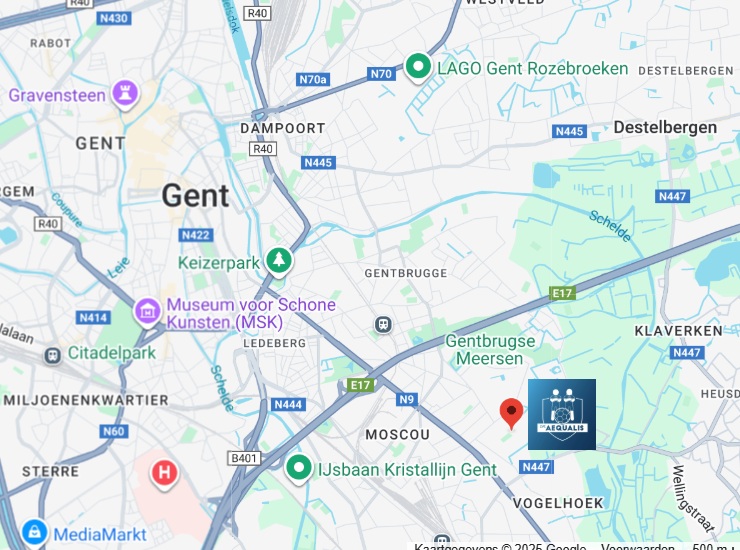Click the green E17 road badge near Ledeberg
This screenshot has width=740, height=550.
click(360, 385)
